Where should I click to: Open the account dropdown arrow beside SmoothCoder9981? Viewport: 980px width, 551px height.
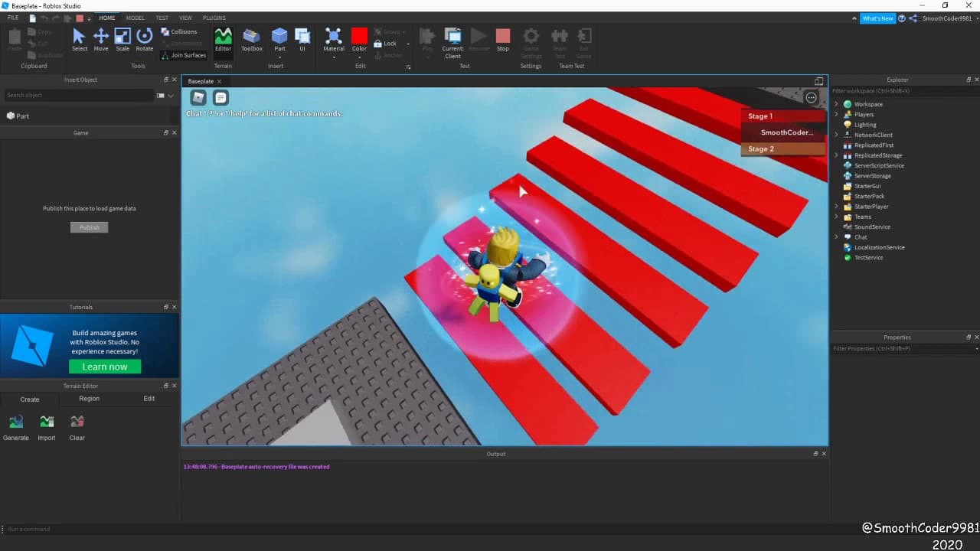click(x=976, y=18)
